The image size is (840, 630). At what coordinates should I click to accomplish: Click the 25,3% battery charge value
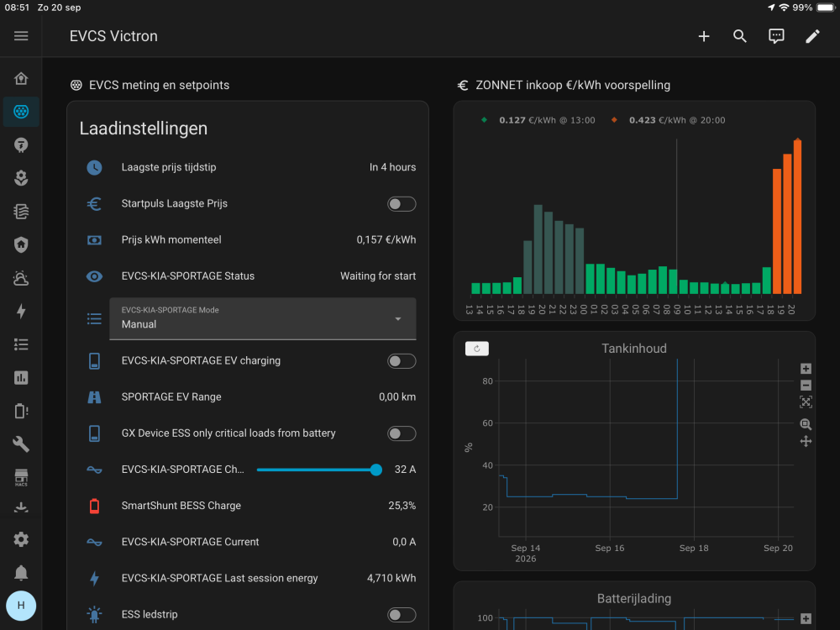402,506
